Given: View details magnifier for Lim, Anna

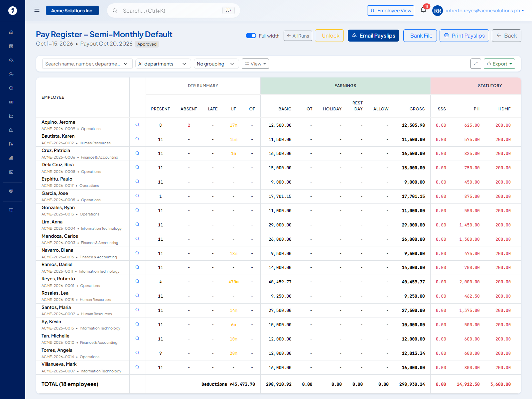Looking at the screenshot, I should pos(137,224).
